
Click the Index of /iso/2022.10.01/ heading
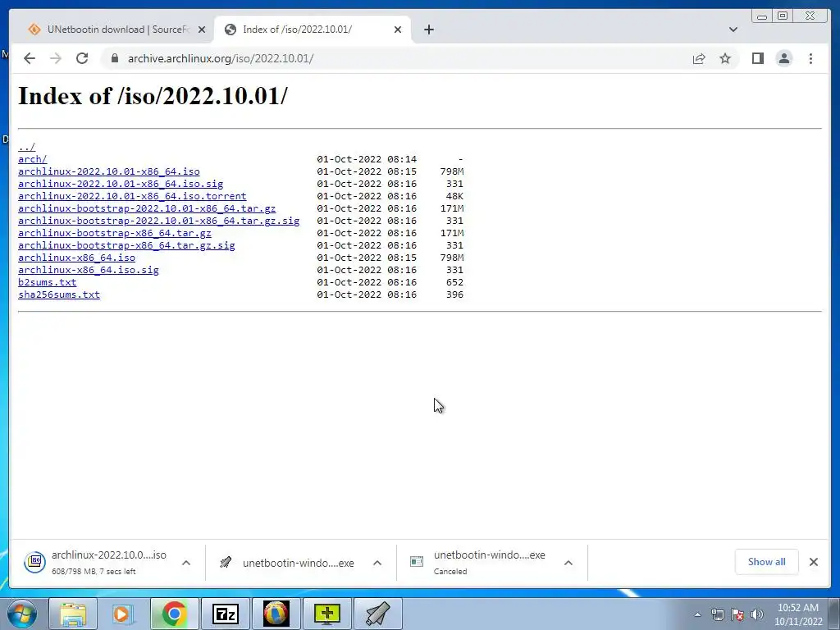tap(153, 96)
